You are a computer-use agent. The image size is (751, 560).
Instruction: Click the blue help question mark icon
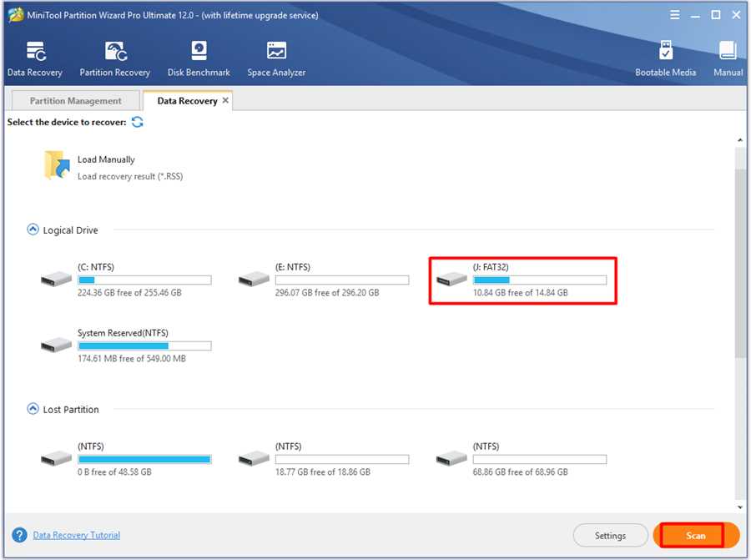point(20,535)
